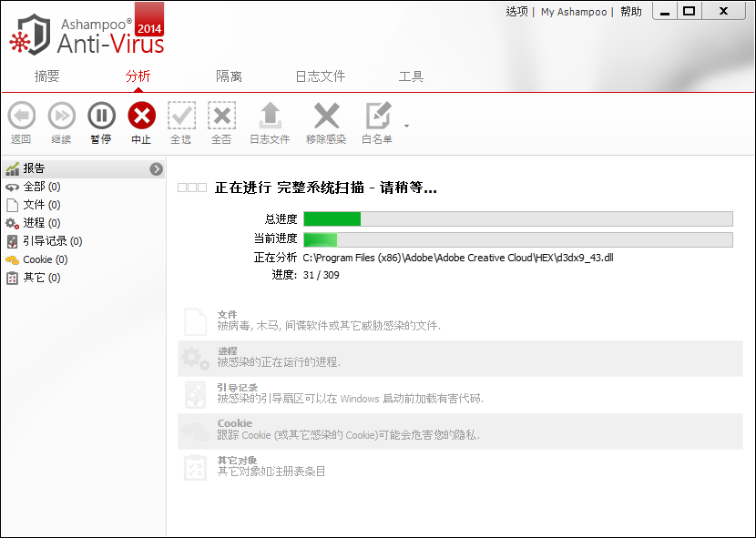Image resolution: width=756 pixels, height=538 pixels.
Task: Click the Cookie category row in results
Action: point(460,431)
